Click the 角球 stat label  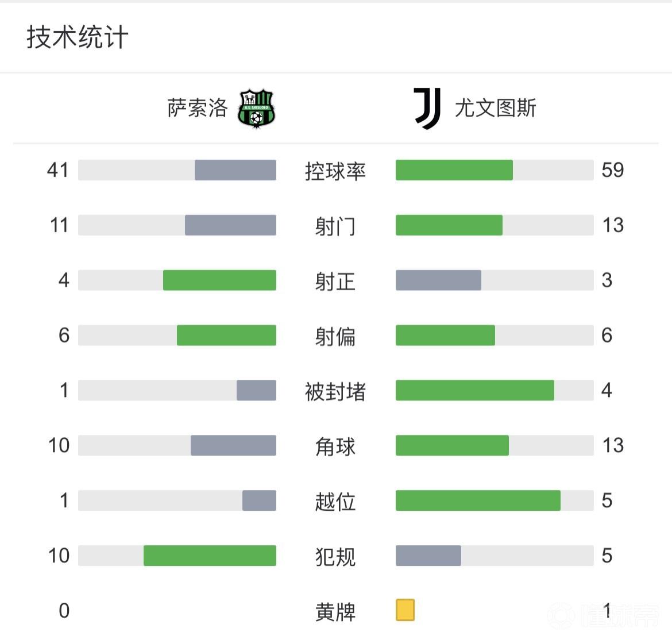point(335,446)
